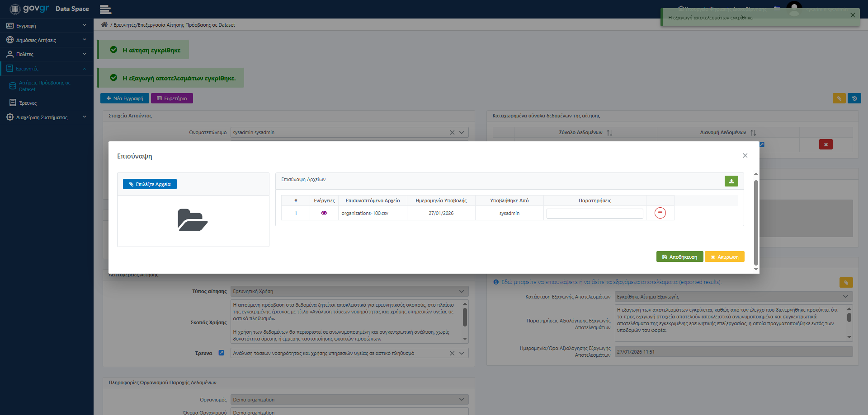
Task: Cancel the dialog with Ακύρωση
Action: 724,257
